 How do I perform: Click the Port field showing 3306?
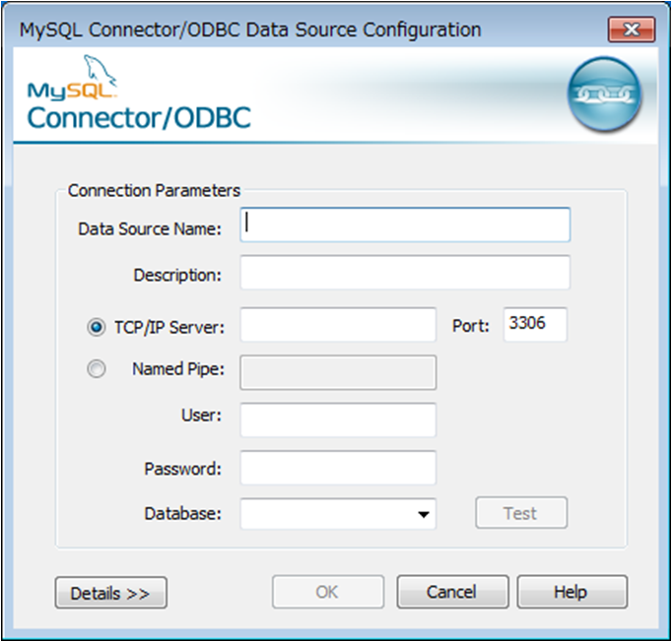(535, 324)
